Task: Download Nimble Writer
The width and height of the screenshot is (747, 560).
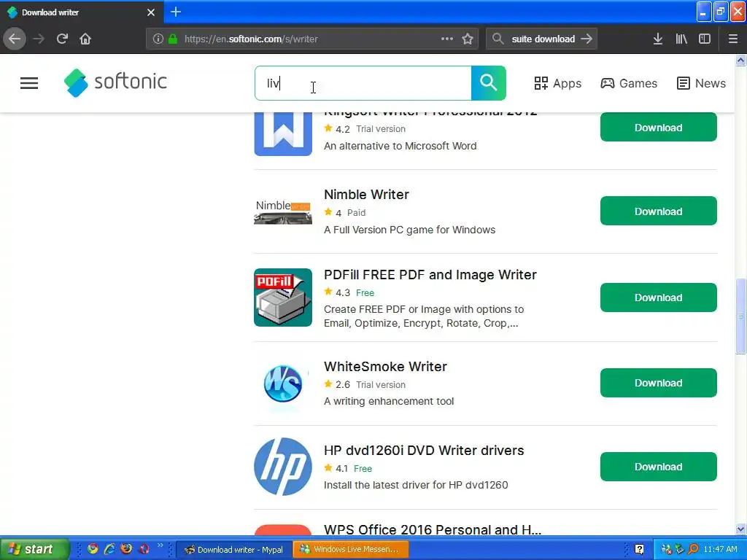Action: [x=659, y=211]
